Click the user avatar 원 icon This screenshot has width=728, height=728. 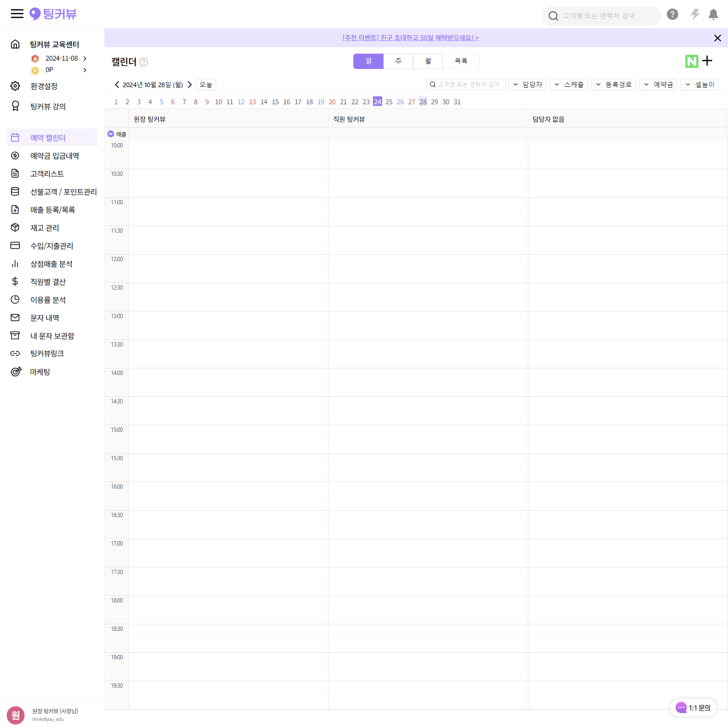pyautogui.click(x=16, y=715)
